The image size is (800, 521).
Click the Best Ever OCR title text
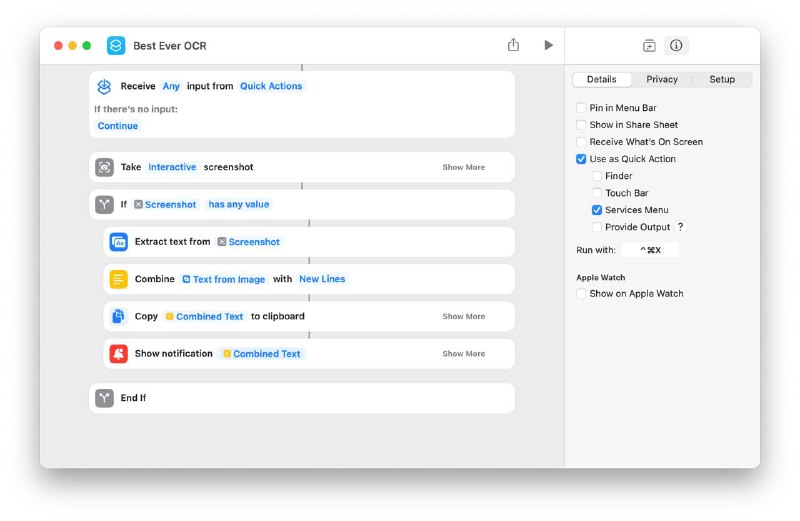click(x=170, y=46)
